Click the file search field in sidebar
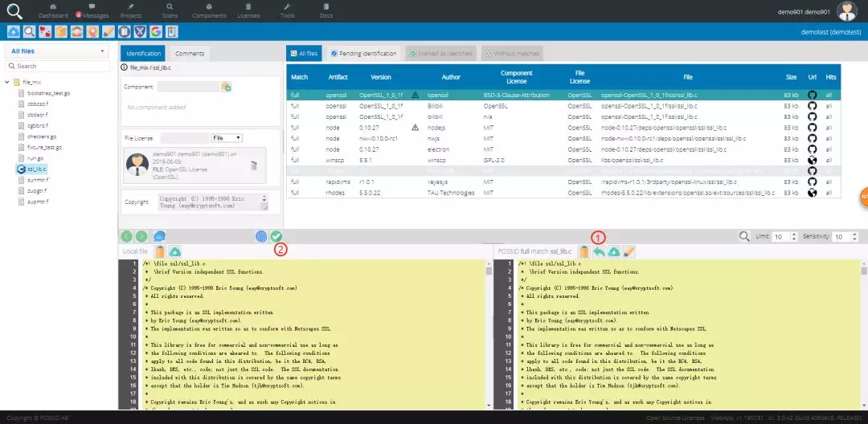 click(x=57, y=66)
